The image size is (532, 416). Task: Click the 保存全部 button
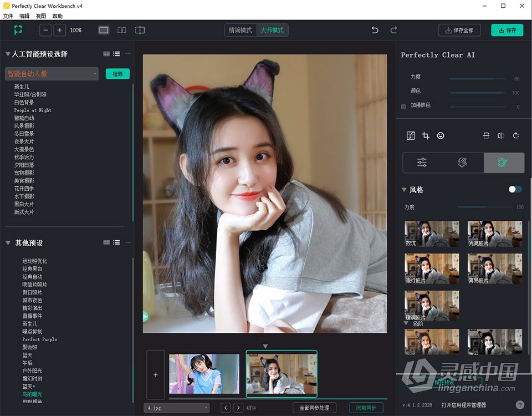[x=459, y=30]
